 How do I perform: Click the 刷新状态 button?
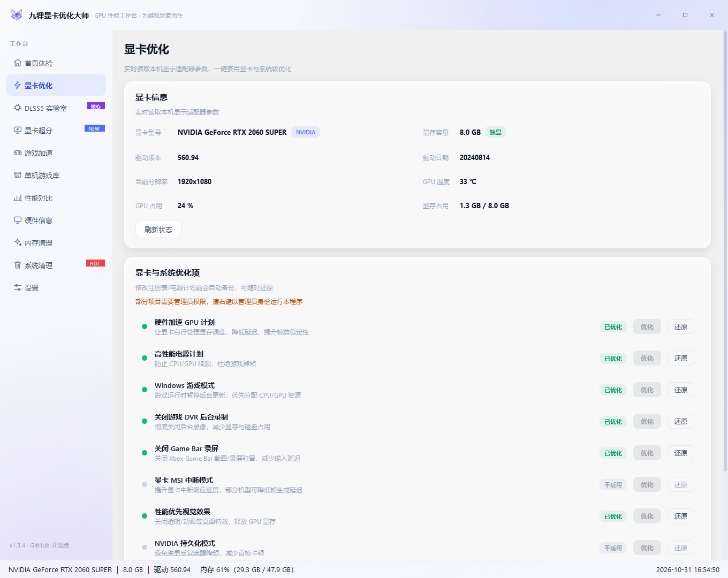(x=158, y=230)
